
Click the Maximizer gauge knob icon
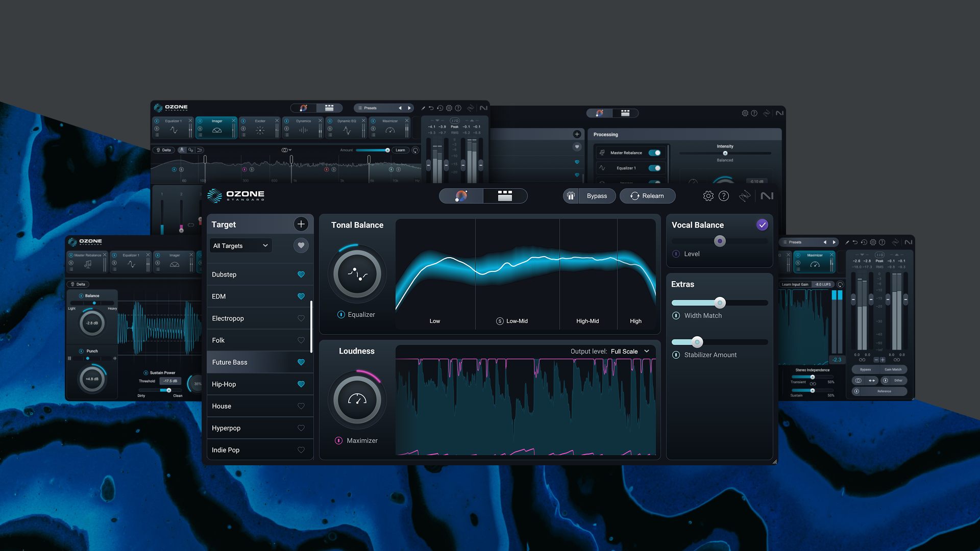click(x=357, y=399)
